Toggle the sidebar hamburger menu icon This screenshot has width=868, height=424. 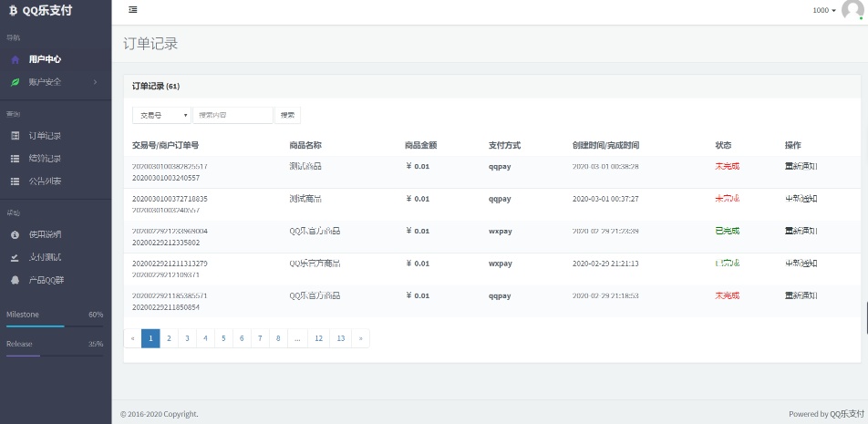point(133,10)
